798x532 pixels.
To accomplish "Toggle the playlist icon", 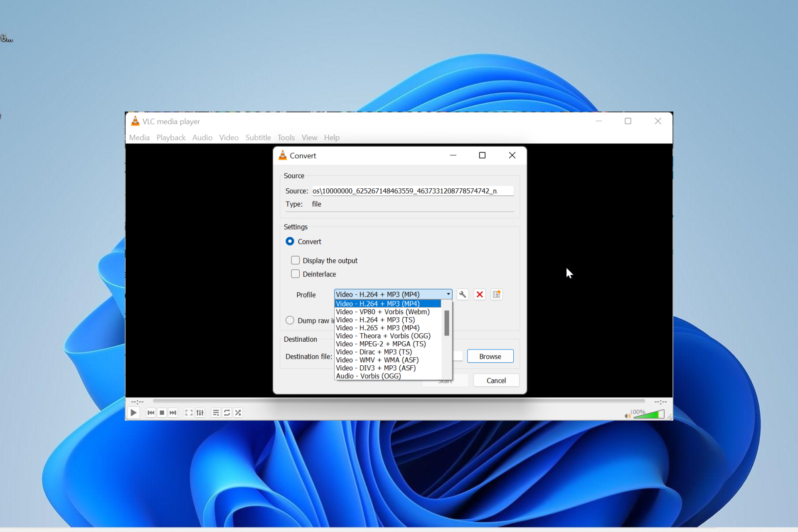I will (216, 413).
